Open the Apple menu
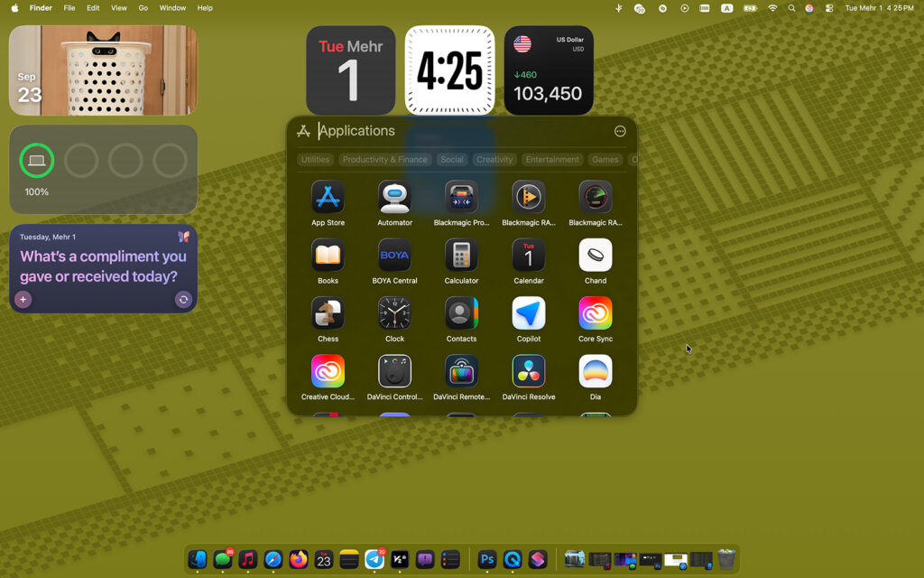Screen dimensions: 924x578 14,8
